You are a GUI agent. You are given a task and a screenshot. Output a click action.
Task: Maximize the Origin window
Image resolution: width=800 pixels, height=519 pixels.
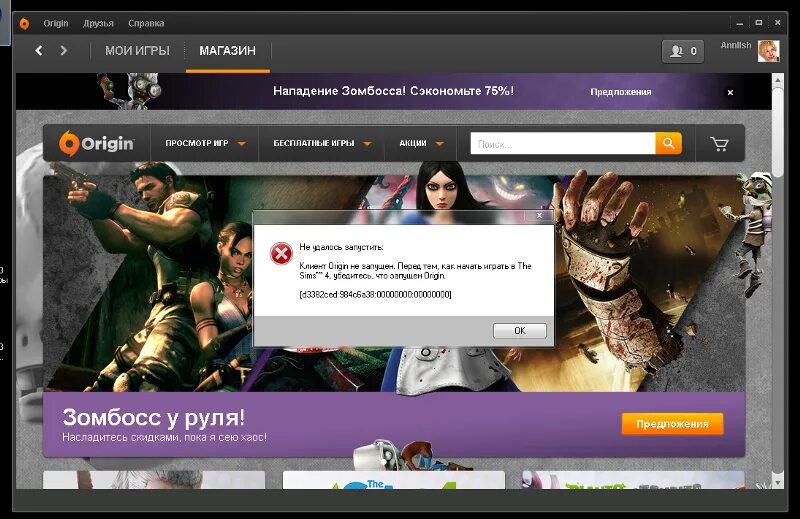pyautogui.click(x=759, y=23)
